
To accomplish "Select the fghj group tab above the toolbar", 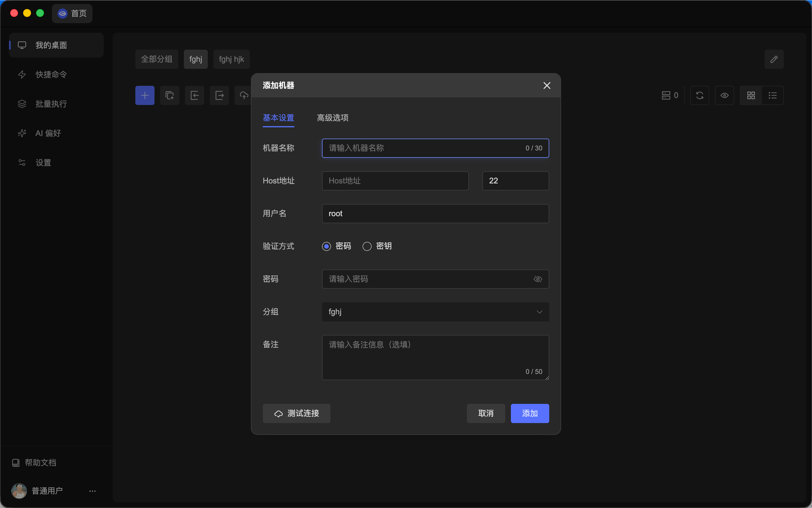I will 196,59.
